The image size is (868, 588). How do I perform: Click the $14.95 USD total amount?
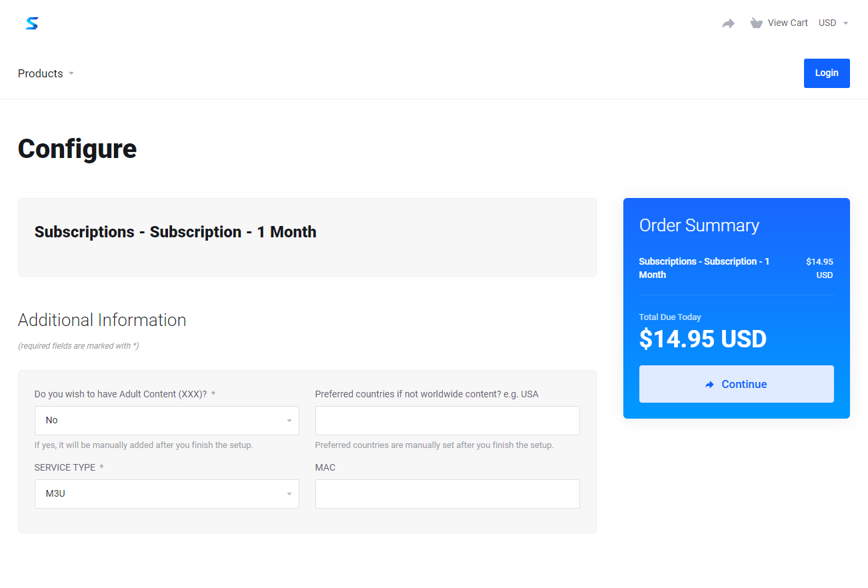click(x=703, y=339)
